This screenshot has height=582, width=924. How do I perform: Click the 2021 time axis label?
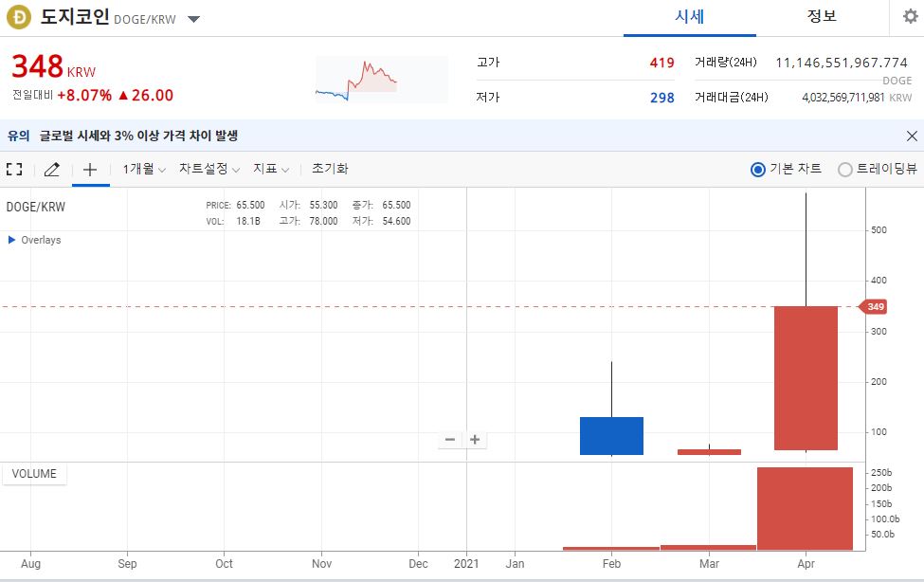tap(466, 564)
